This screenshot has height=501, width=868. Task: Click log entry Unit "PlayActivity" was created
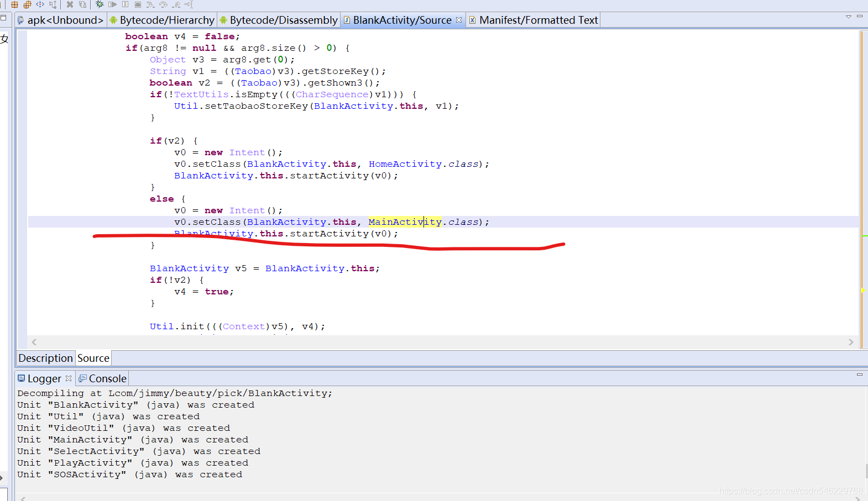click(133, 463)
